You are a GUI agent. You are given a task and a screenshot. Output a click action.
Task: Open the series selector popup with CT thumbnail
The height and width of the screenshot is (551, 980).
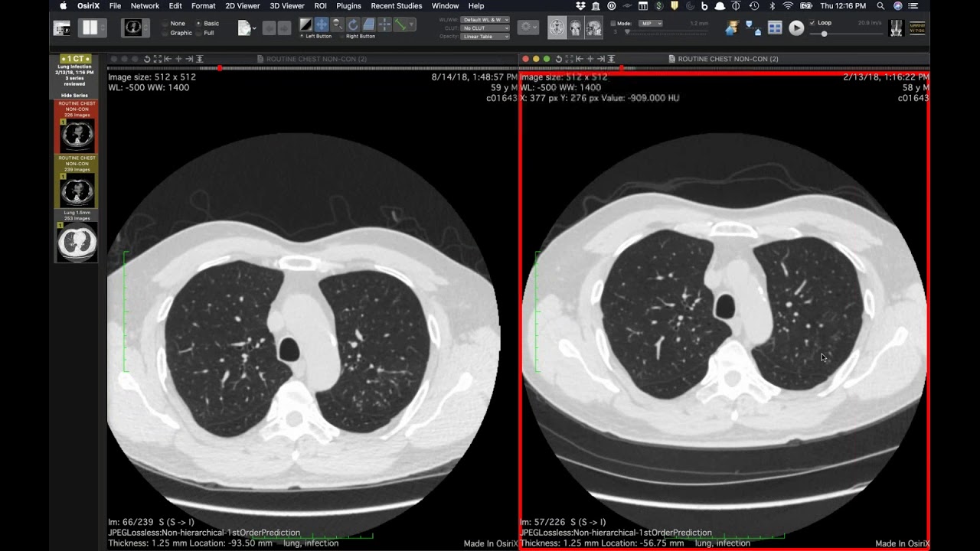(136, 28)
